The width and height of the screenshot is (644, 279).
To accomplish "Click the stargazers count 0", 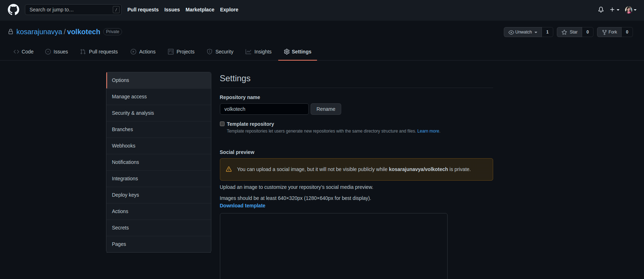I will (587, 32).
